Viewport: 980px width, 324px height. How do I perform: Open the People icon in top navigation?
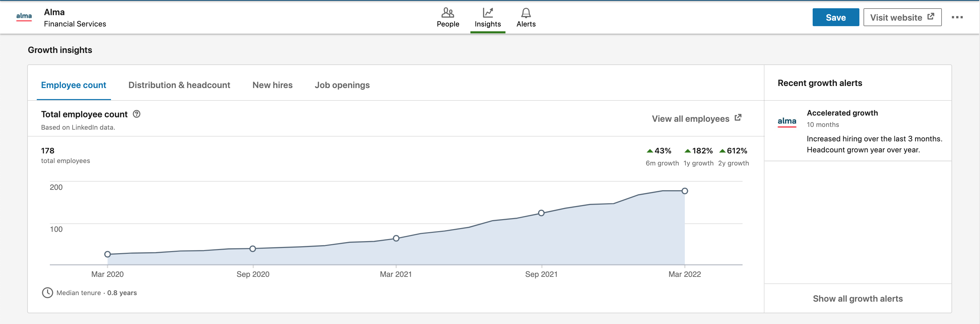447,13
